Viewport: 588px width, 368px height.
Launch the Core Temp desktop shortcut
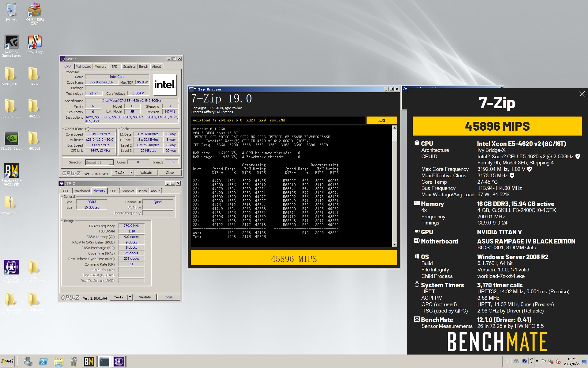pos(35,44)
